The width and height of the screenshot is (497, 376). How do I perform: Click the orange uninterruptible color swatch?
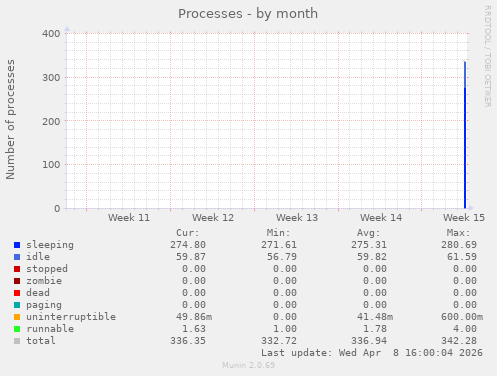[17, 317]
